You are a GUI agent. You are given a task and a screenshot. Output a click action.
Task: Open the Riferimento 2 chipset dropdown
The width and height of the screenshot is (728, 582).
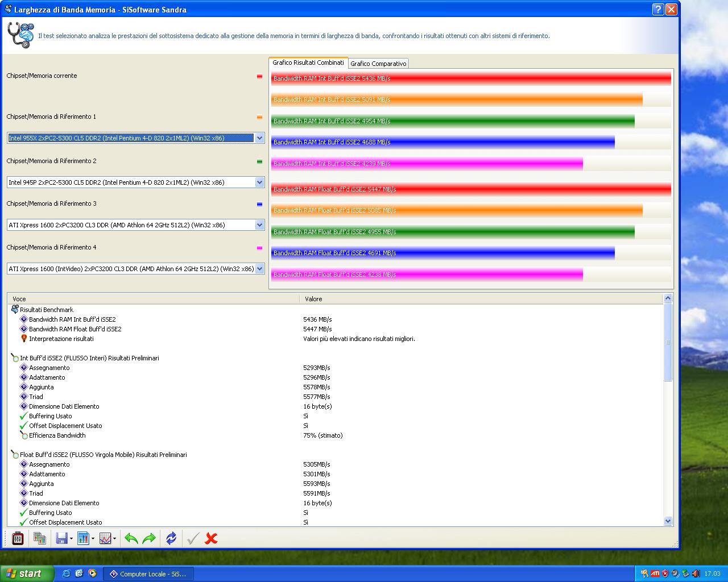click(x=260, y=182)
